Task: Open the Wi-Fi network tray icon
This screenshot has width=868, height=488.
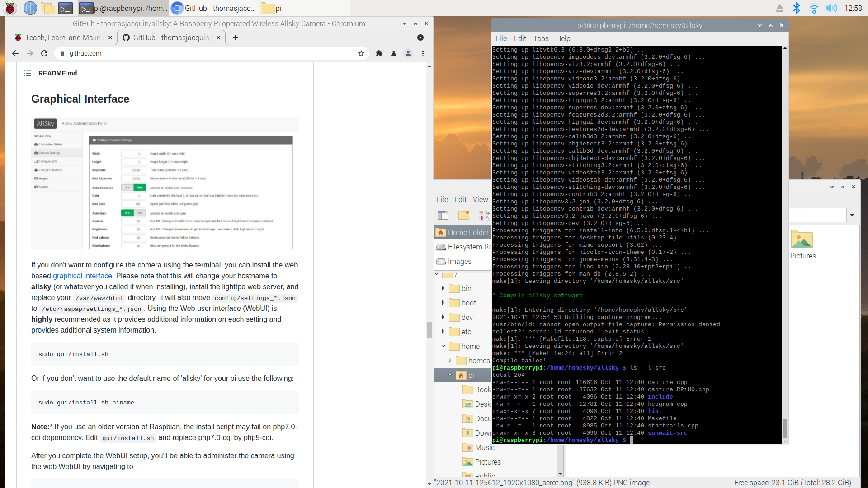Action: click(814, 8)
